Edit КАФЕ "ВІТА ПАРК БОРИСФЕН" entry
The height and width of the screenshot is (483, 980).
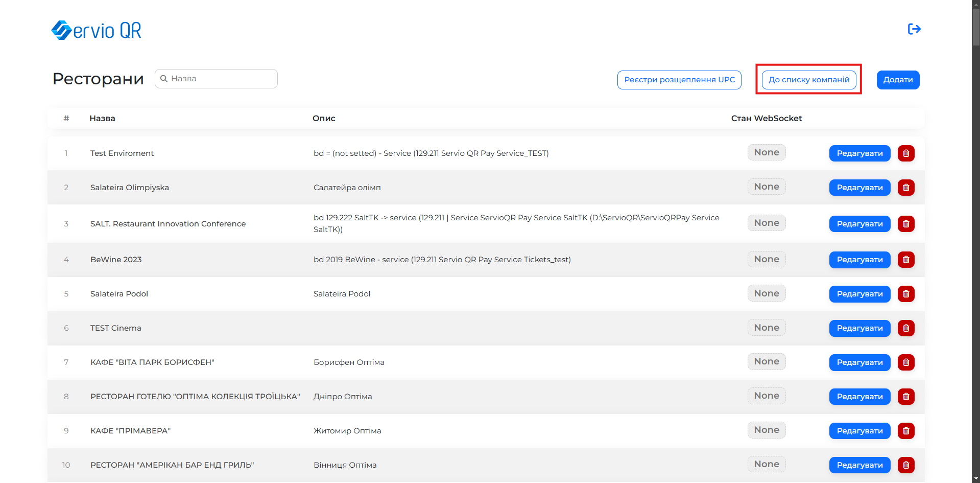click(x=859, y=362)
